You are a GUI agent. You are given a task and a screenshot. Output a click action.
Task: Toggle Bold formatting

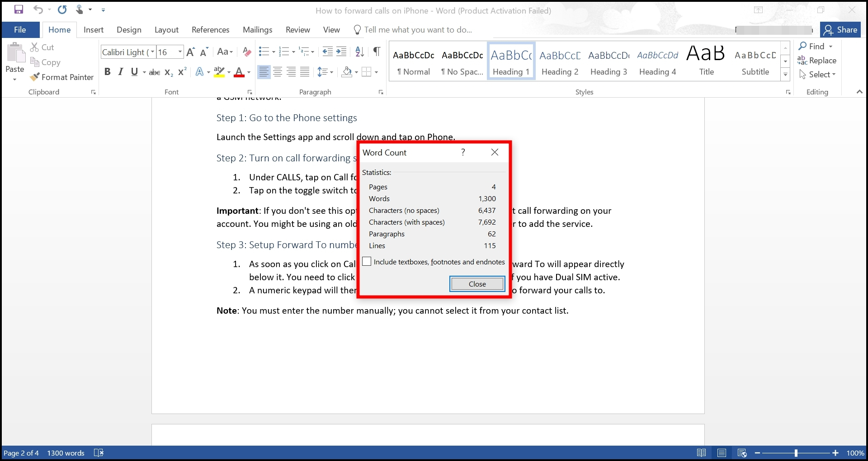(x=108, y=72)
